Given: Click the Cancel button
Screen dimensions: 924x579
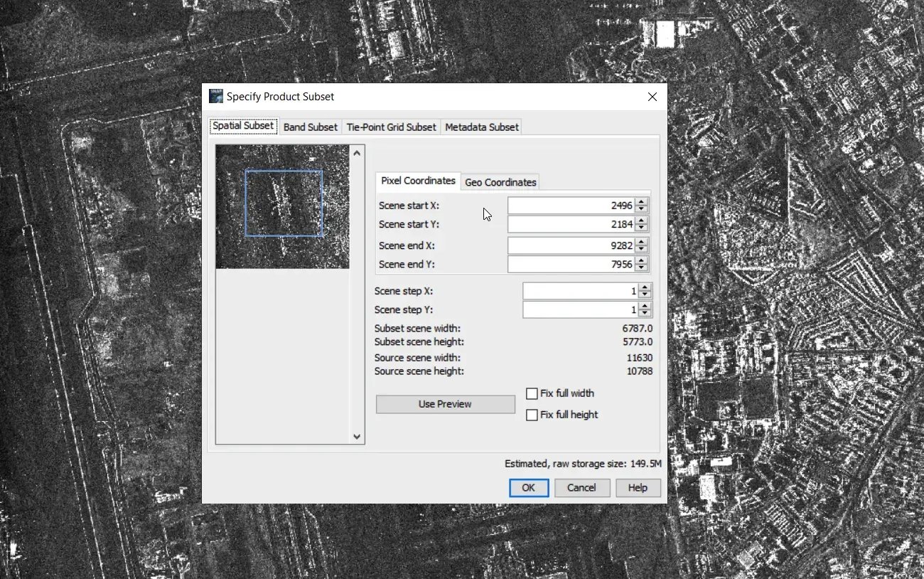Looking at the screenshot, I should coord(581,487).
